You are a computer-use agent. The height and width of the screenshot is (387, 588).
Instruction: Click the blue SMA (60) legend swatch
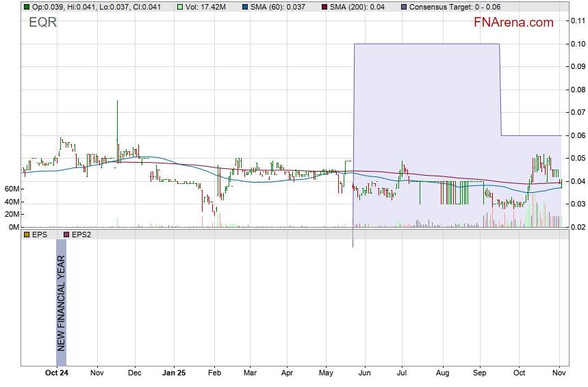[246, 7]
